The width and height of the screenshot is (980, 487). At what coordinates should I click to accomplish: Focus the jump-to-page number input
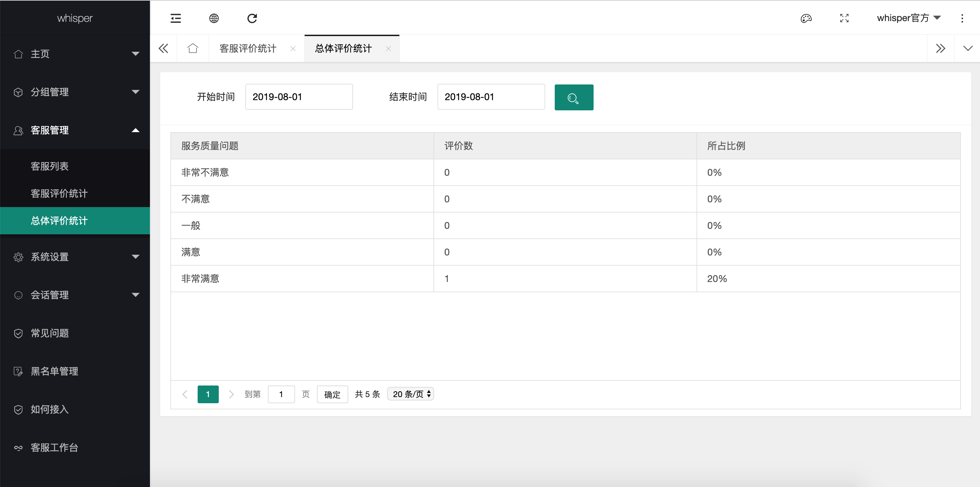click(x=281, y=394)
